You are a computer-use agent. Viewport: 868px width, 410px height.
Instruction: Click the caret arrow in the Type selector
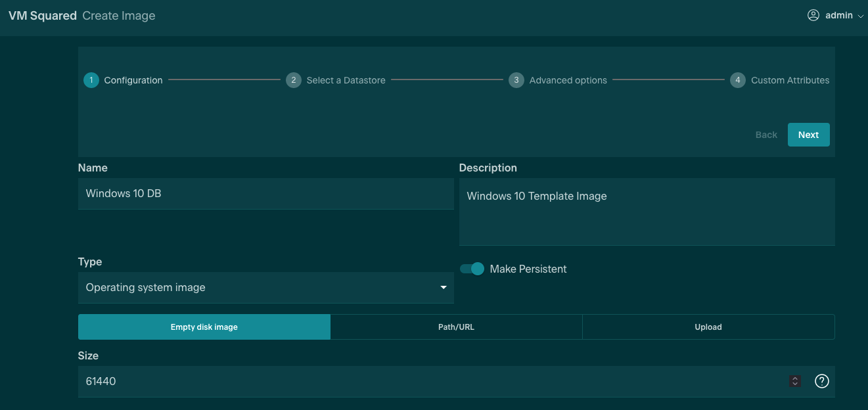coord(444,288)
